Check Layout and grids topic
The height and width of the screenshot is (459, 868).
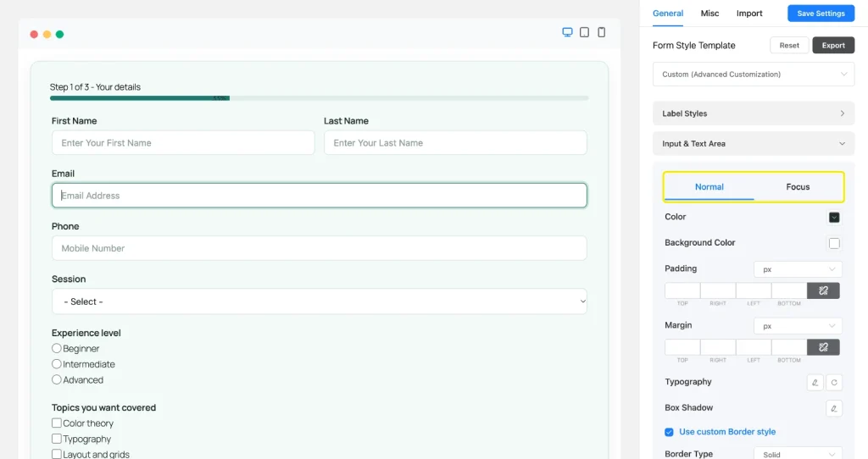coord(57,454)
